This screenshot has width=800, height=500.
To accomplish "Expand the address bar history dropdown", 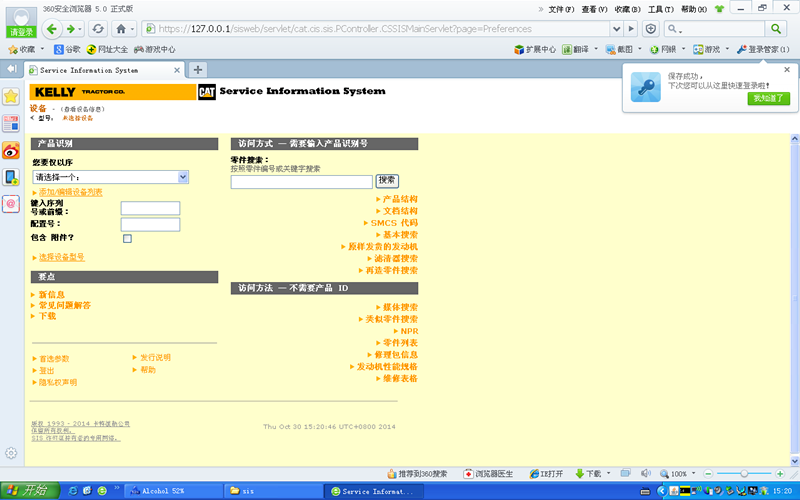I will (x=616, y=29).
